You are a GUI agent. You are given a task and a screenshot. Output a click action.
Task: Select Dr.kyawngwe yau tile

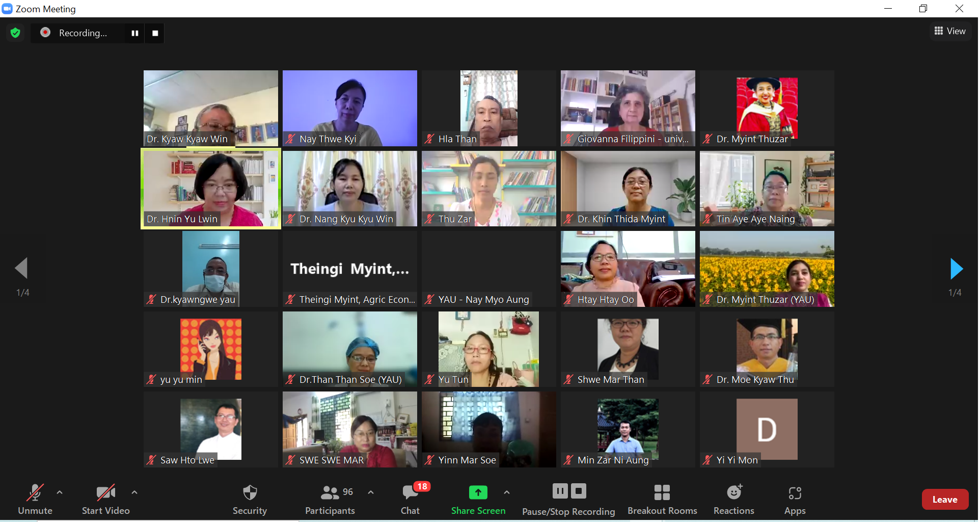pos(210,269)
